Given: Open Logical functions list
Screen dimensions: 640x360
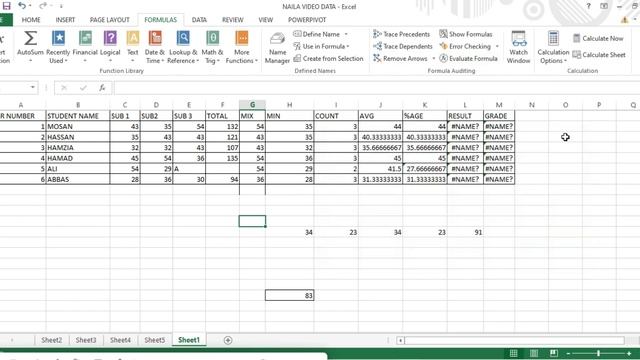Looking at the screenshot, I should 110,47.
